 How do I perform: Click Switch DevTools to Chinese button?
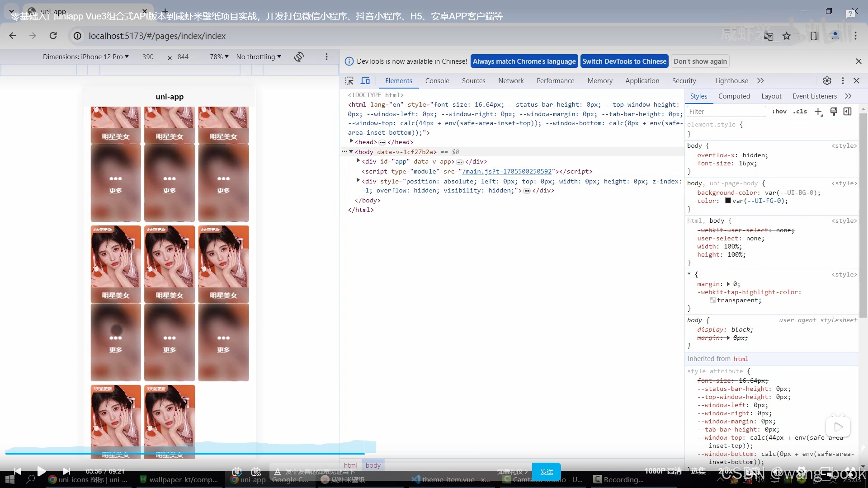pos(624,61)
